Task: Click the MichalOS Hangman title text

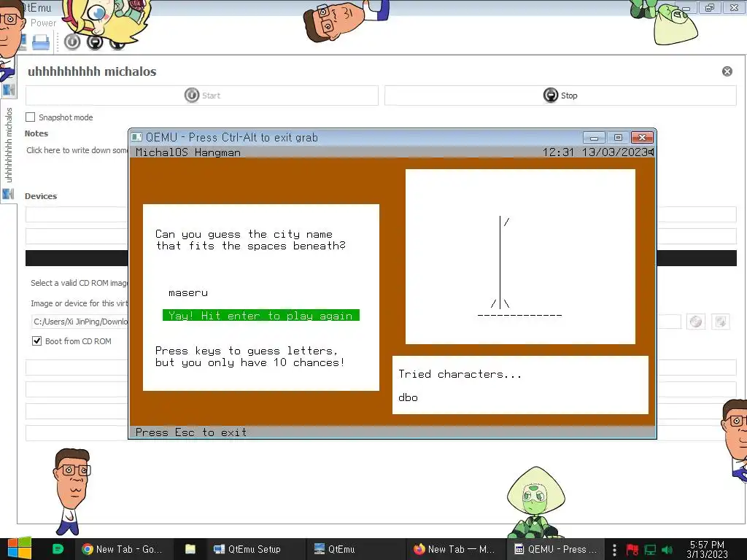Action: 188,152
